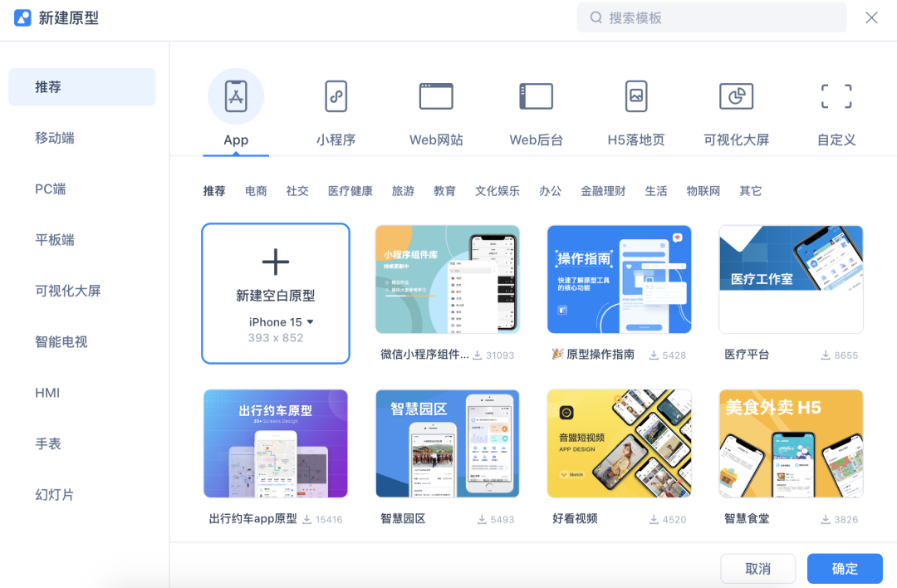This screenshot has width=897, height=588.
Task: Click the 好看视频 template title
Action: pyautogui.click(x=575, y=519)
